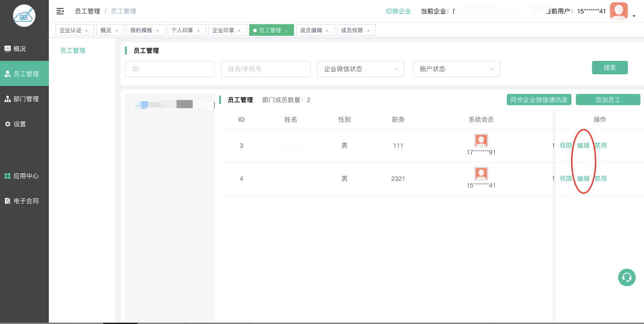The width and height of the screenshot is (644, 324).
Task: Expand the 企业微信状态 dropdown
Action: 360,69
